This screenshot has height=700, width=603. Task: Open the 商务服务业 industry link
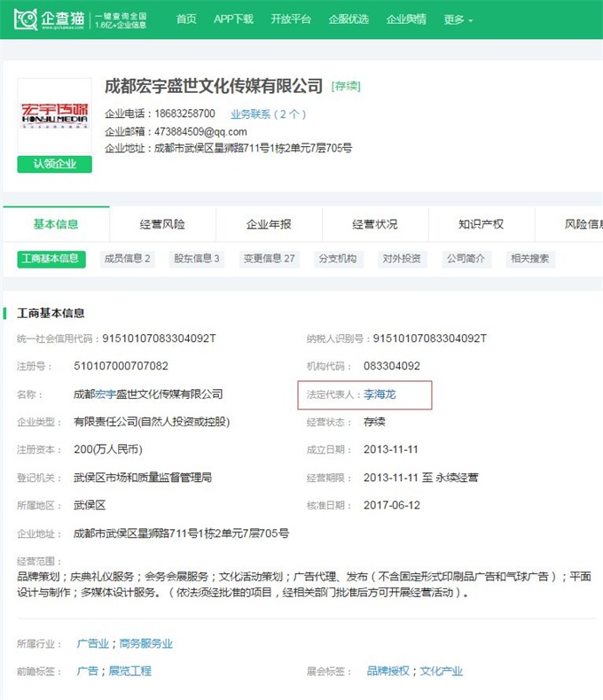[146, 644]
